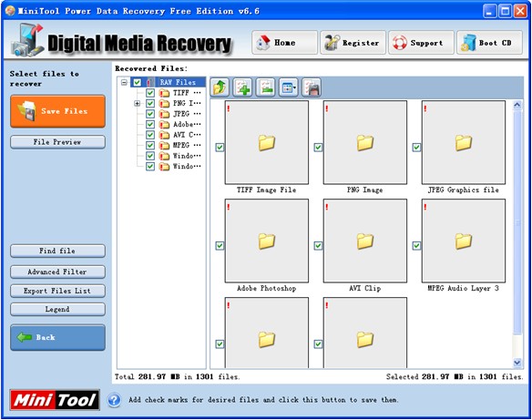Uncheck the JPEG folder checkbox in tree

point(150,114)
